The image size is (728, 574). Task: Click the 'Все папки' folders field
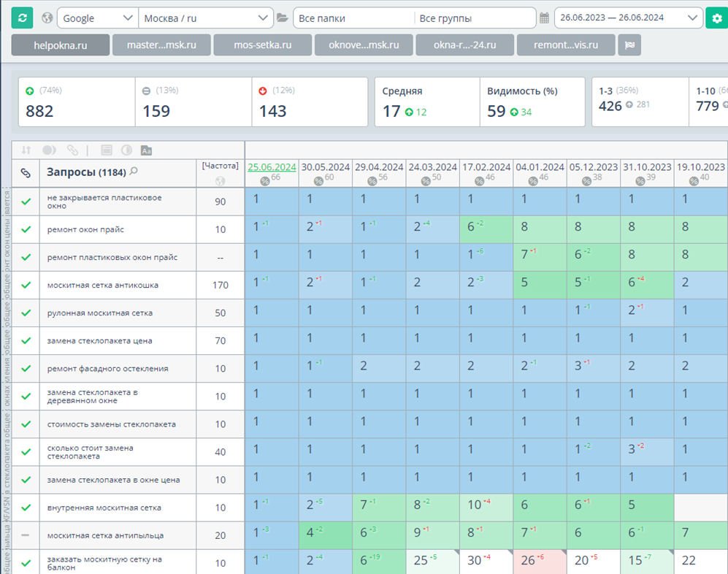[353, 18]
